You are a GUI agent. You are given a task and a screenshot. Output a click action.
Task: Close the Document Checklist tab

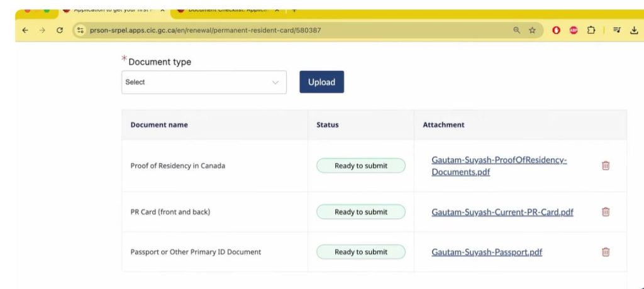pos(277,10)
